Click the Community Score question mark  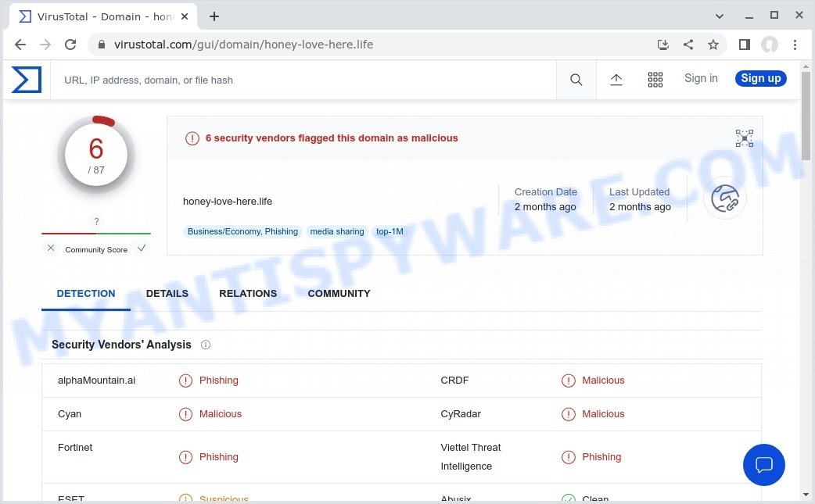tap(96, 222)
